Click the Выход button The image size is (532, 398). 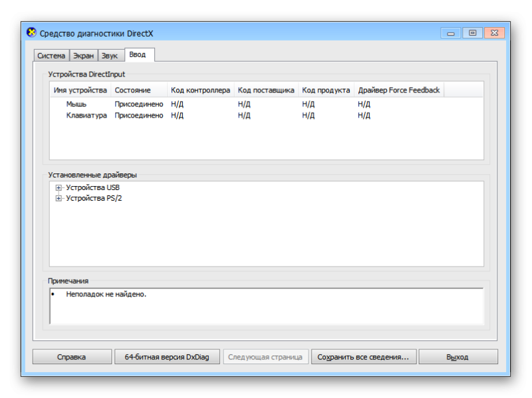click(458, 357)
